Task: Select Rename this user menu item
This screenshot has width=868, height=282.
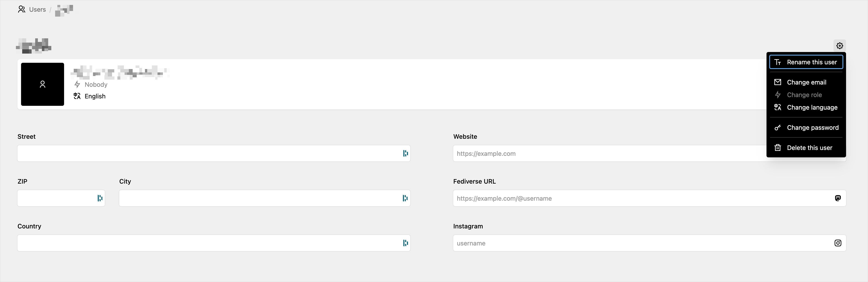Action: 806,62
